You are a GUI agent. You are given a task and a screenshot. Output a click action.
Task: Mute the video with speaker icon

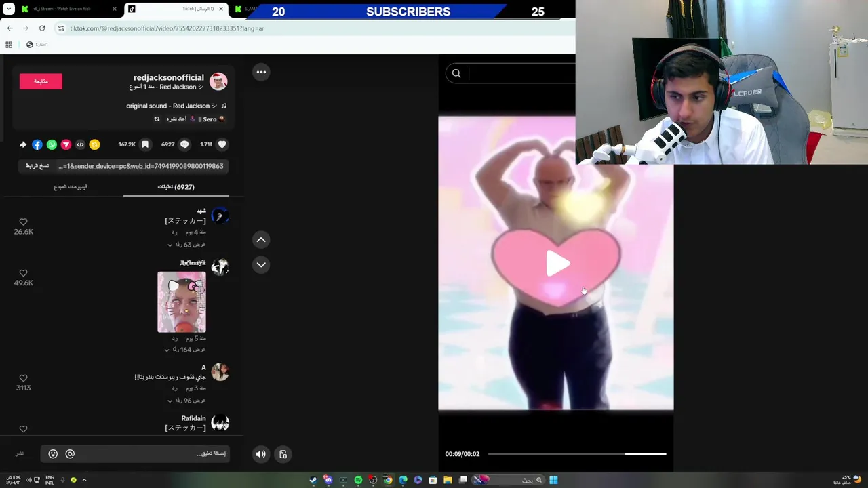(x=260, y=454)
